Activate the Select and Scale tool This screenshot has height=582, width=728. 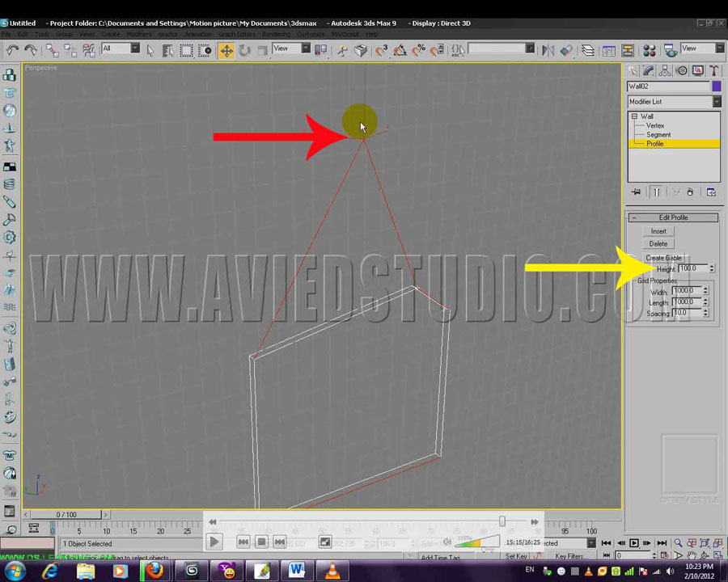[x=262, y=50]
